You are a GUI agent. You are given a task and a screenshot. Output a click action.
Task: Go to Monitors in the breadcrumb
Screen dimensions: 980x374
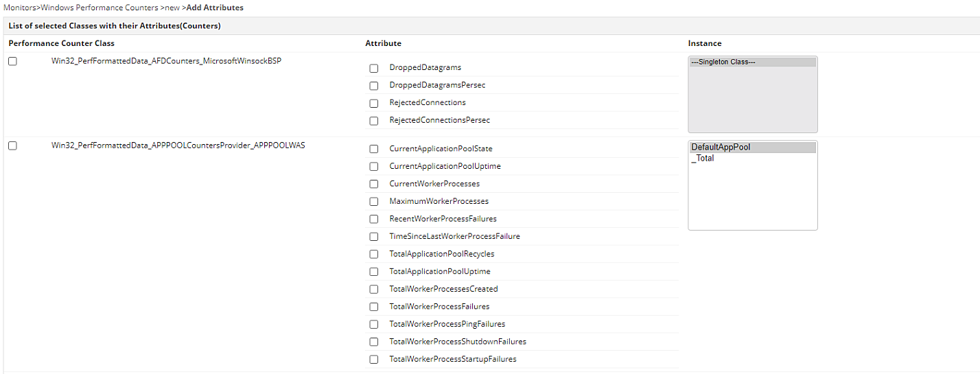click(x=19, y=8)
